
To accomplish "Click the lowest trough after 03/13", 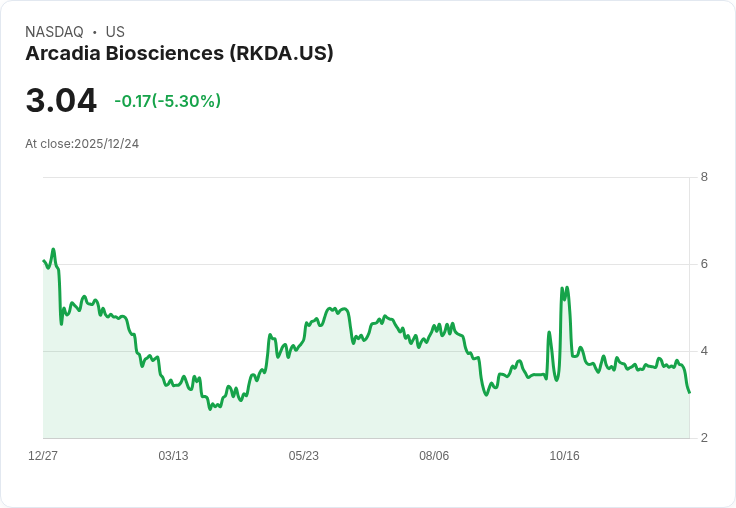I will pos(210,409).
